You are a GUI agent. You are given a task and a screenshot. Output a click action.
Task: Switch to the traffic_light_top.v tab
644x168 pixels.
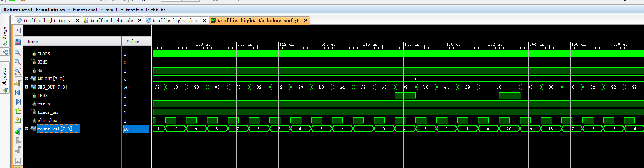point(47,20)
